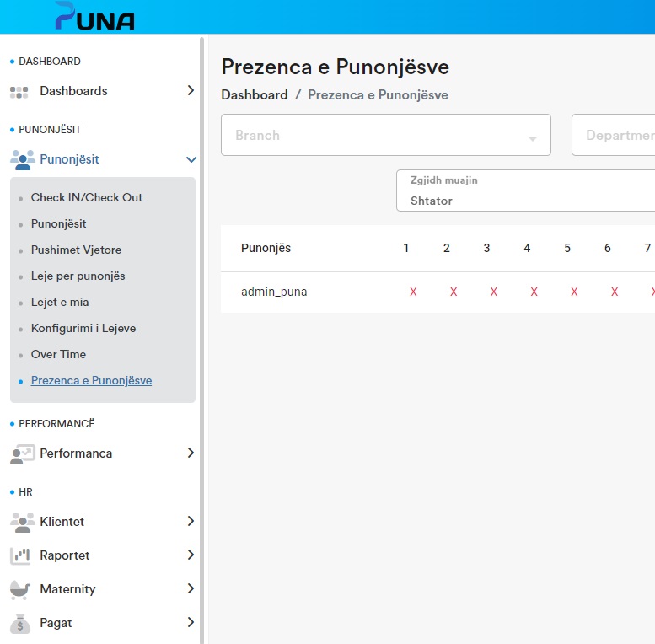Click the Dashboard breadcrumb link

click(x=255, y=95)
